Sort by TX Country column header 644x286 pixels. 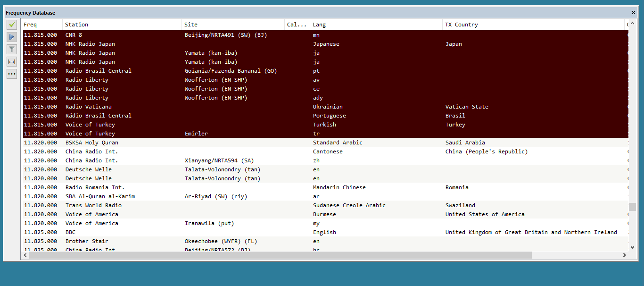tap(533, 25)
